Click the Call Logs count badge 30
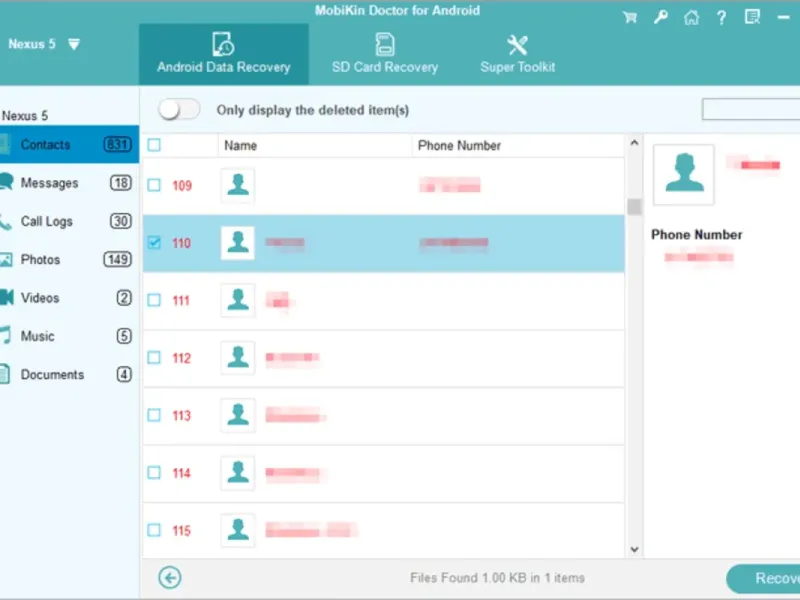Screen dimensions: 800x600 click(x=120, y=221)
